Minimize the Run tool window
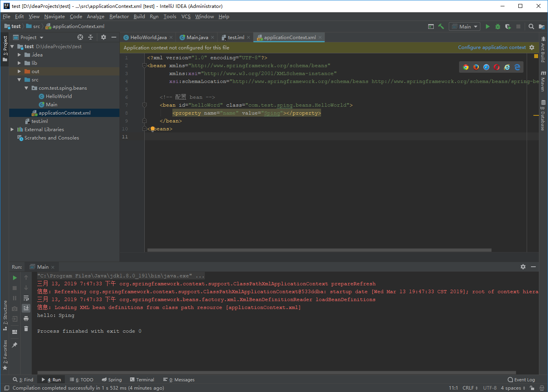This screenshot has height=392, width=548. [533, 267]
